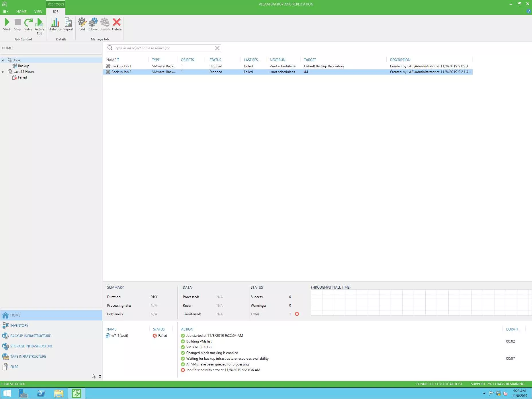The width and height of the screenshot is (532, 399).
Task: Start the selected backup job
Action: [7, 25]
